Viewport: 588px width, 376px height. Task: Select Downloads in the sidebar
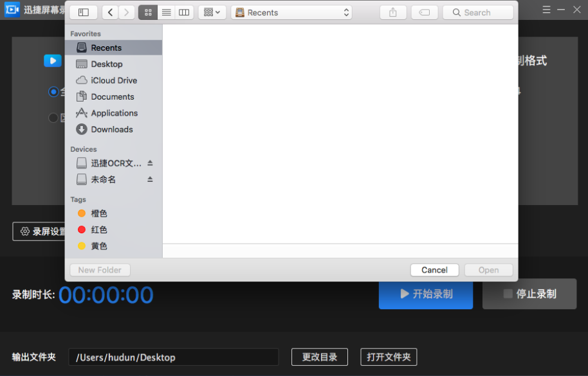tap(111, 129)
